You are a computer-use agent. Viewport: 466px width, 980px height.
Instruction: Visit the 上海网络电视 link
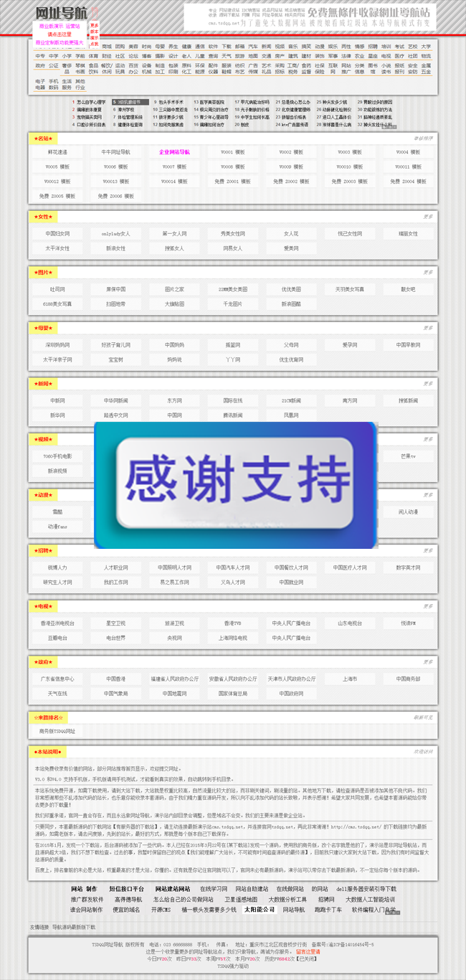[233, 638]
